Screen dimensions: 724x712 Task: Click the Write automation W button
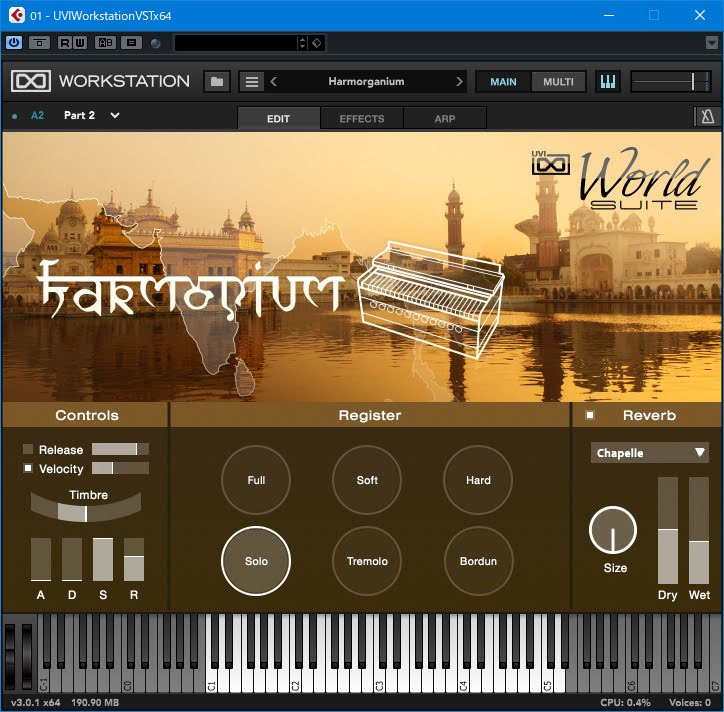click(80, 43)
